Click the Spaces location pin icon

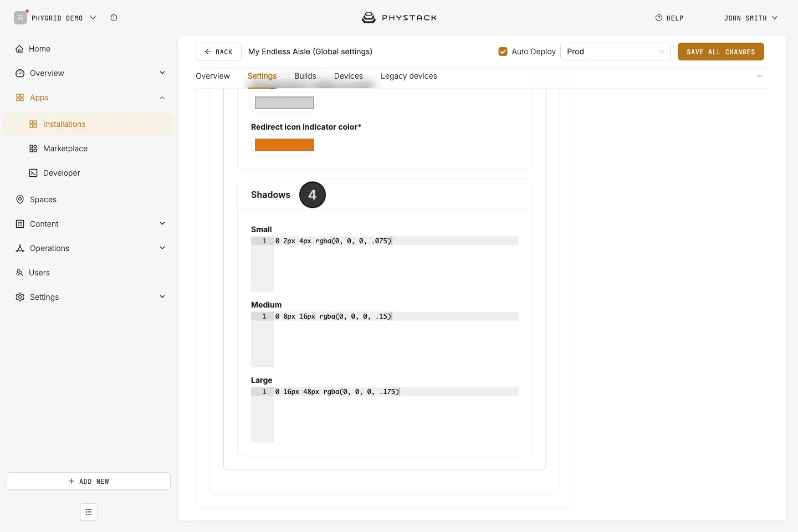[20, 199]
